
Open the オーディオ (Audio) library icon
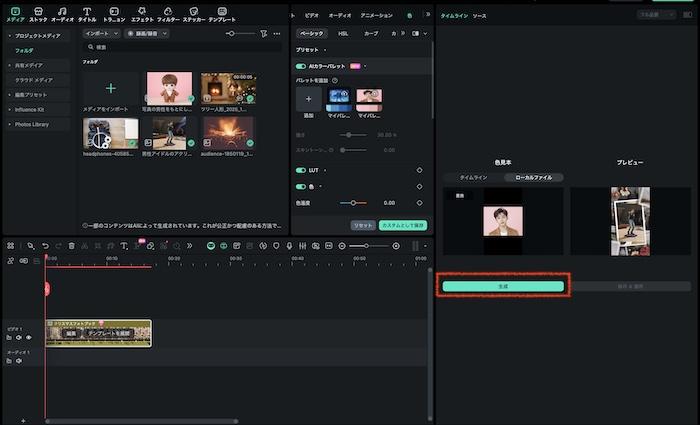coord(62,14)
